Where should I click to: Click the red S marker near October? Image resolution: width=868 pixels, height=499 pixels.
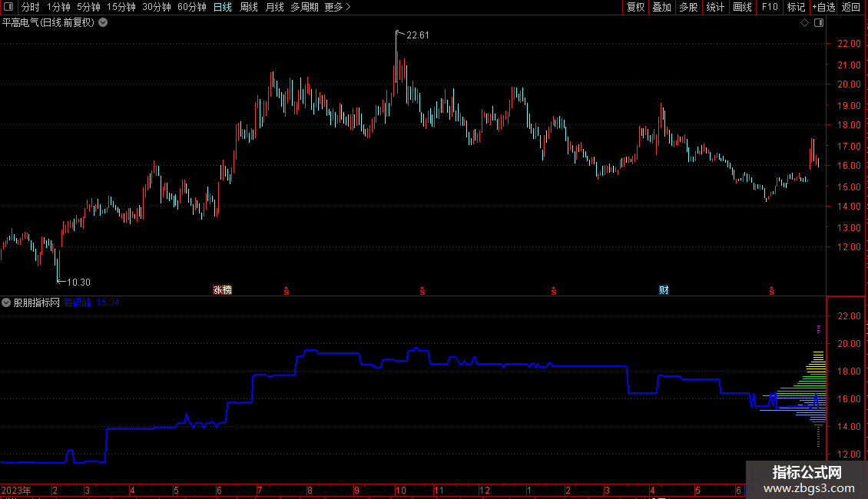(422, 291)
